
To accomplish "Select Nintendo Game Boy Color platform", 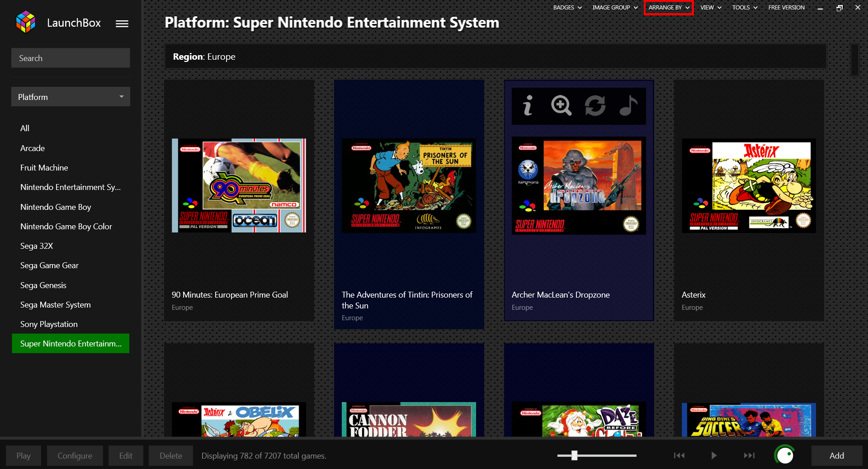I will [71, 227].
